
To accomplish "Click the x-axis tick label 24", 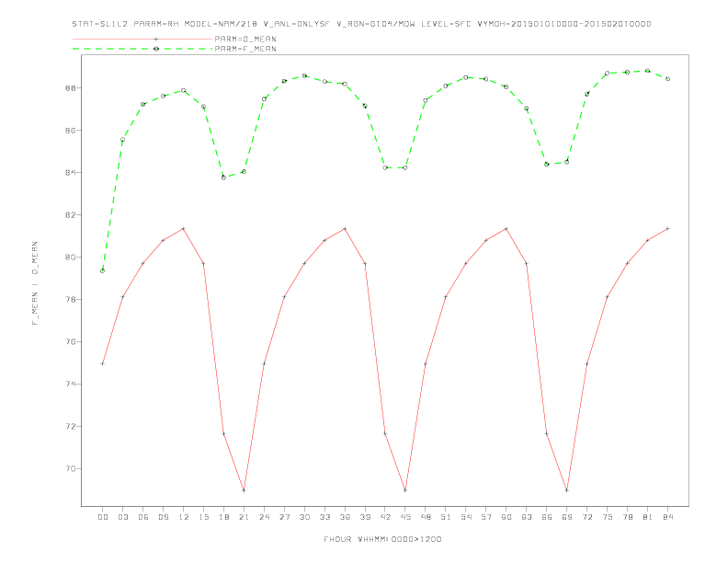I will pos(264,517).
